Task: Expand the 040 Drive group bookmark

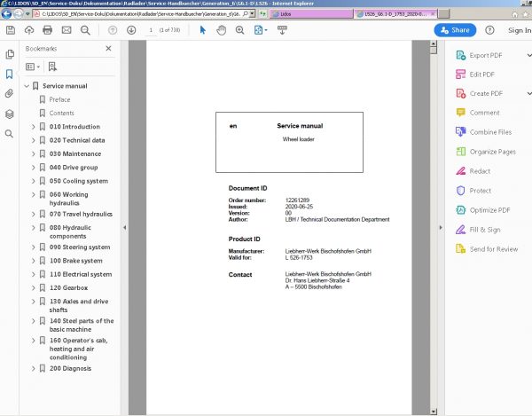Action: pos(34,168)
